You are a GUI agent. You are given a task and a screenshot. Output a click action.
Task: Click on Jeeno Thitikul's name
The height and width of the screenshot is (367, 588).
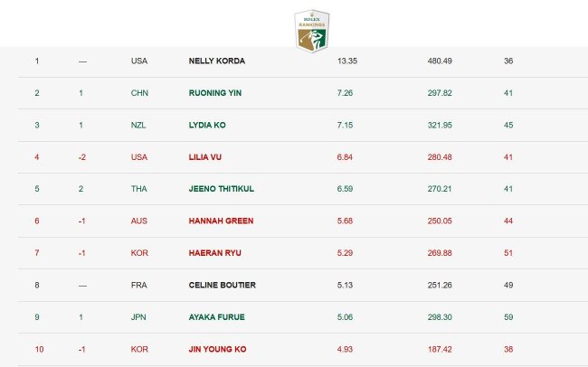click(223, 189)
